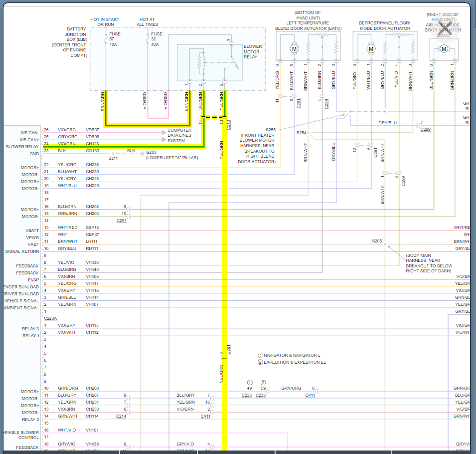Click the relay switch contact in the Blower Motor Relay
Image resolution: width=476 pixels, height=454 pixels.
click(234, 62)
